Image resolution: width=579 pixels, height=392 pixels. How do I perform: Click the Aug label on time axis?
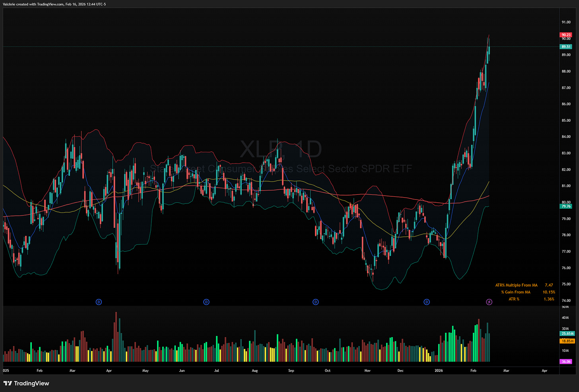[255, 371]
